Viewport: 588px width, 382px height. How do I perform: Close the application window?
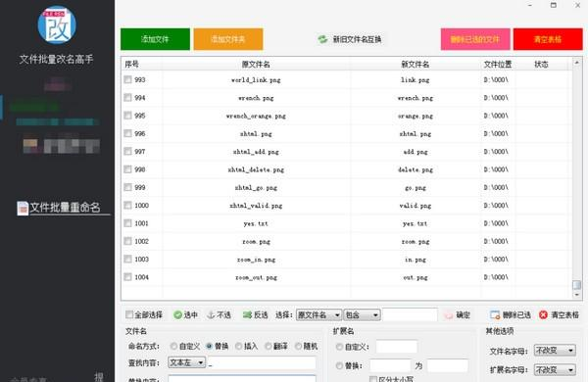577,5
